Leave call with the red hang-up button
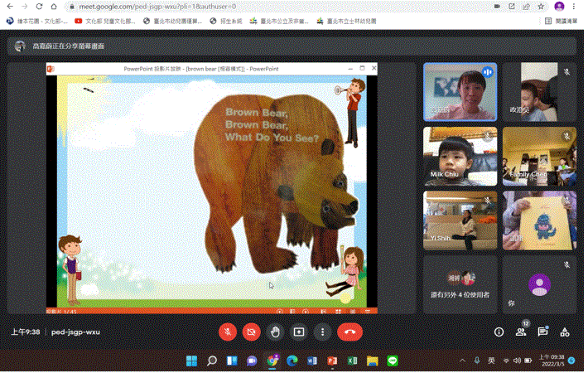The image size is (588, 373). tap(349, 332)
